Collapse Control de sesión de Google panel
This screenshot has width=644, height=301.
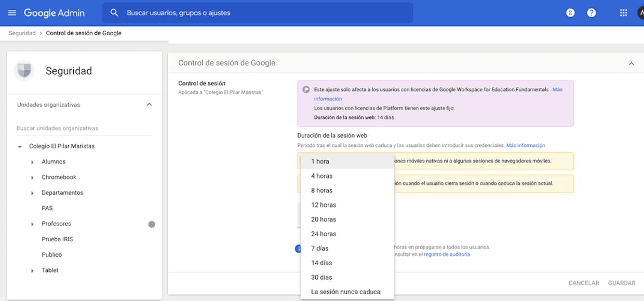tap(632, 63)
